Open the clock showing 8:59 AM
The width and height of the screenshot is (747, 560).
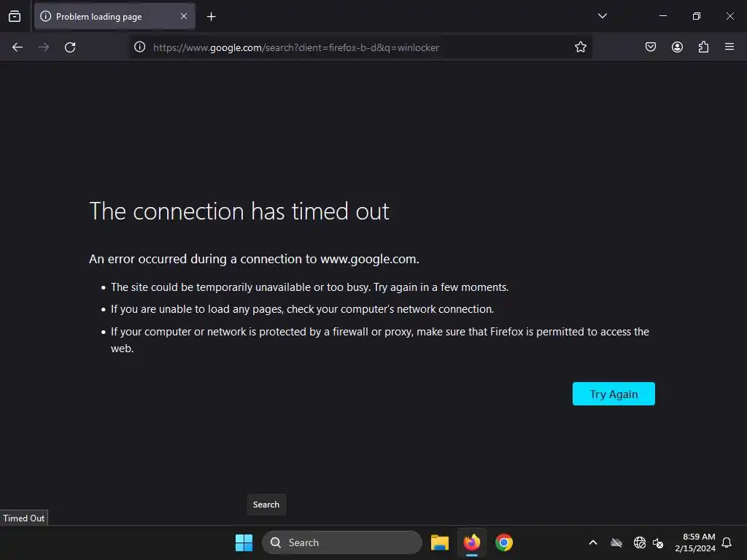(695, 542)
